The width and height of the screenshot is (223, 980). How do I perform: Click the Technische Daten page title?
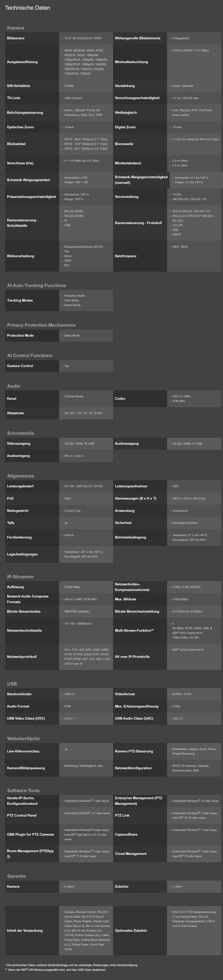(27, 7)
